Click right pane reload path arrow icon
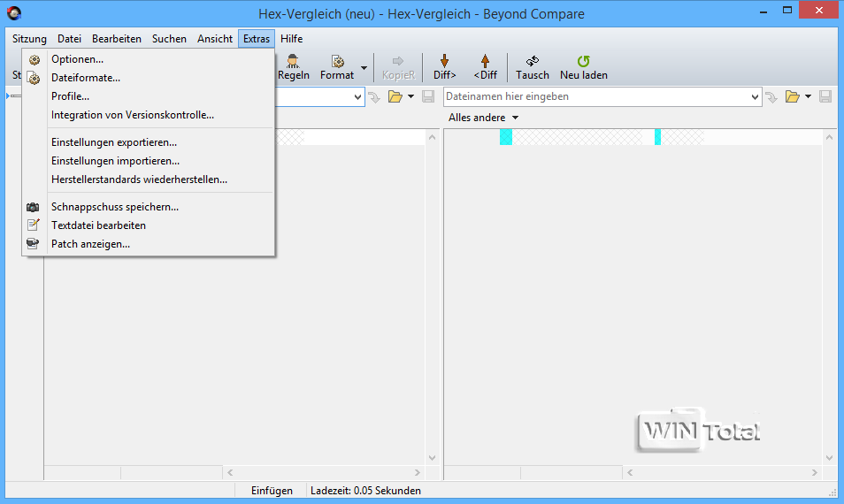This screenshot has width=844, height=504. coord(771,96)
